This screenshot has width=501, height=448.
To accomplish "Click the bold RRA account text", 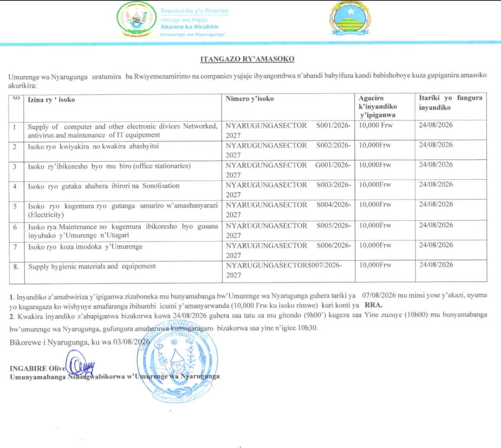I will point(373,305).
